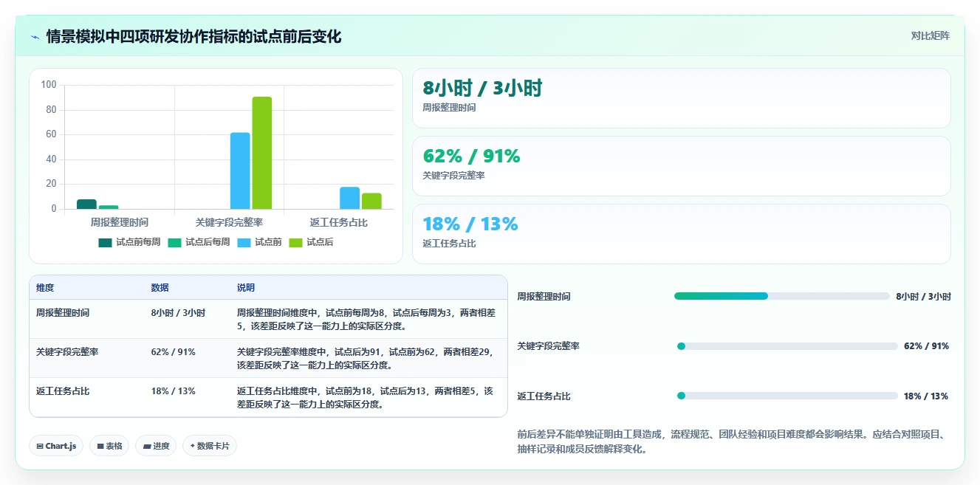Image resolution: width=980 pixels, height=485 pixels.
Task: Click the 进度 tag chip
Action: (156, 446)
